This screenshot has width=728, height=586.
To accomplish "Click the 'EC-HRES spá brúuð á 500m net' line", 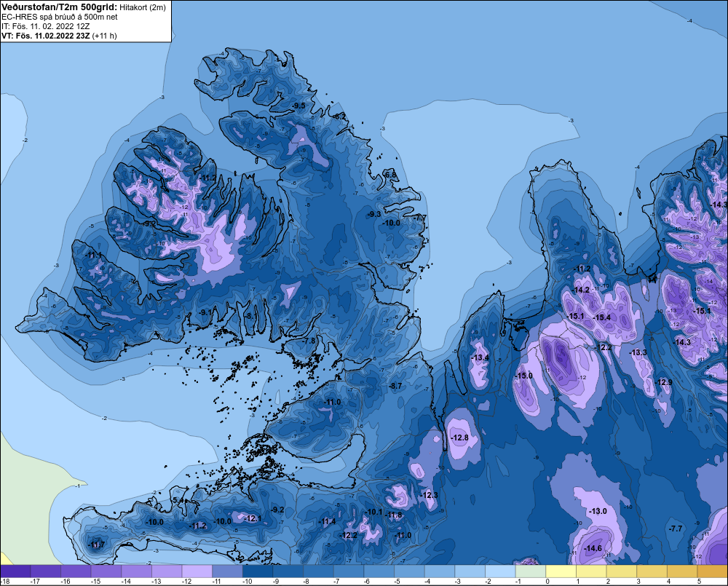I will (x=60, y=17).
